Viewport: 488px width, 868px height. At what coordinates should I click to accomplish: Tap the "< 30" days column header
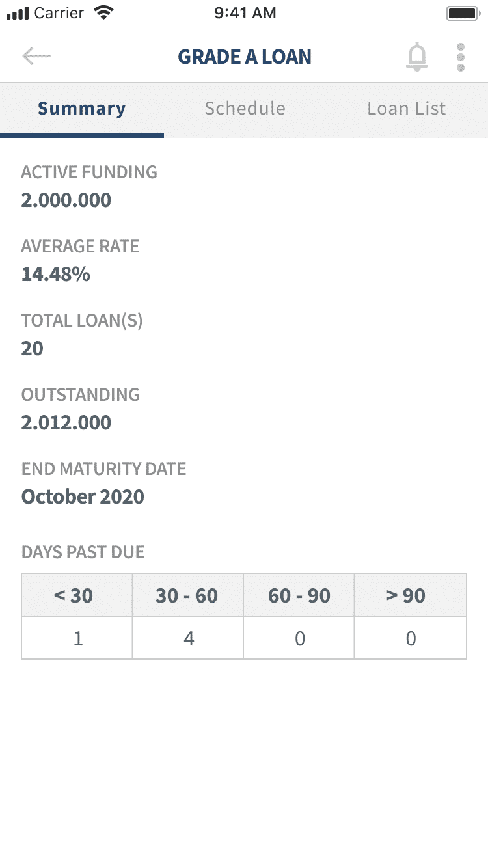(77, 595)
